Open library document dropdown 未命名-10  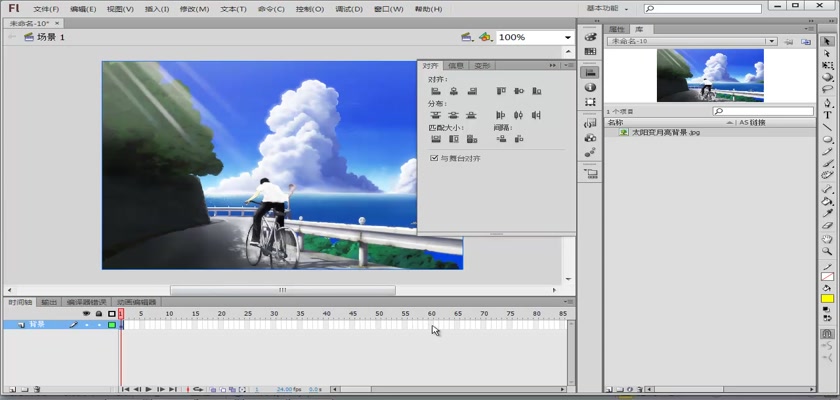tap(771, 41)
